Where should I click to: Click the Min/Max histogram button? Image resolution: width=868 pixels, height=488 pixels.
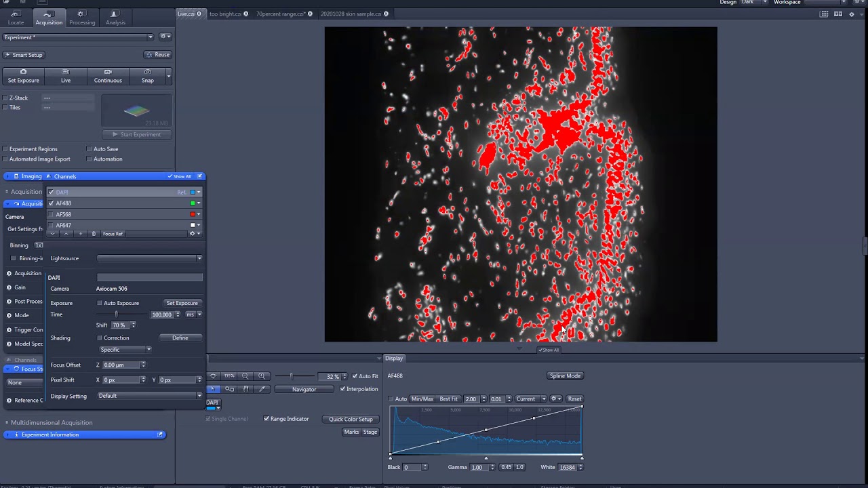pos(422,399)
